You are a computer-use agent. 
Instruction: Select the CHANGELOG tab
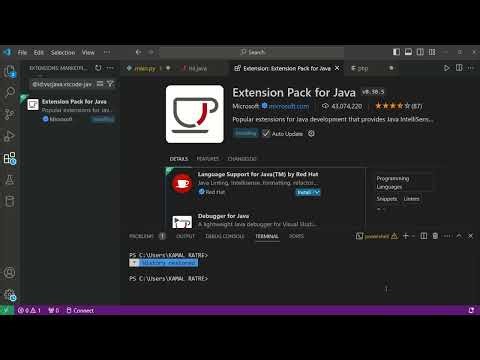click(x=242, y=159)
